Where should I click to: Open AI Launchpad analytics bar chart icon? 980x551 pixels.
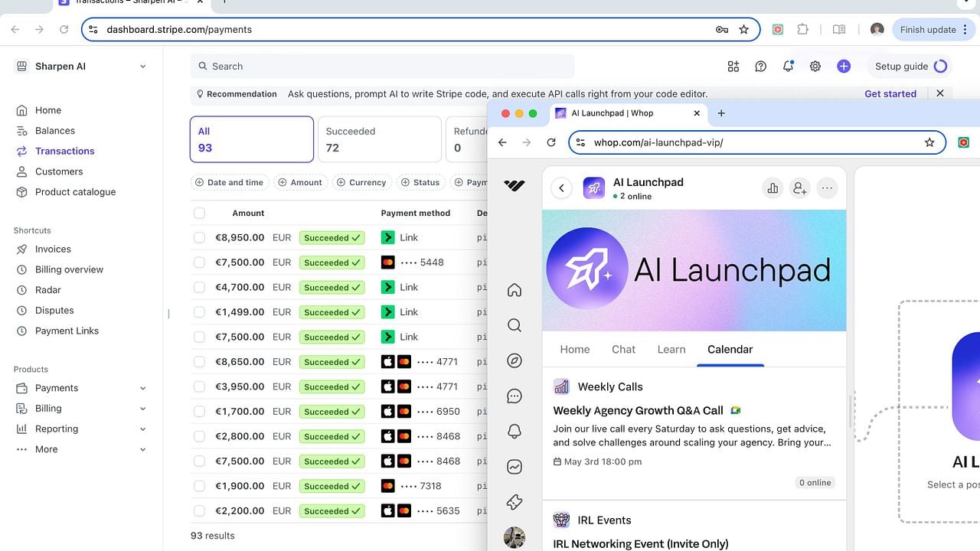[773, 188]
